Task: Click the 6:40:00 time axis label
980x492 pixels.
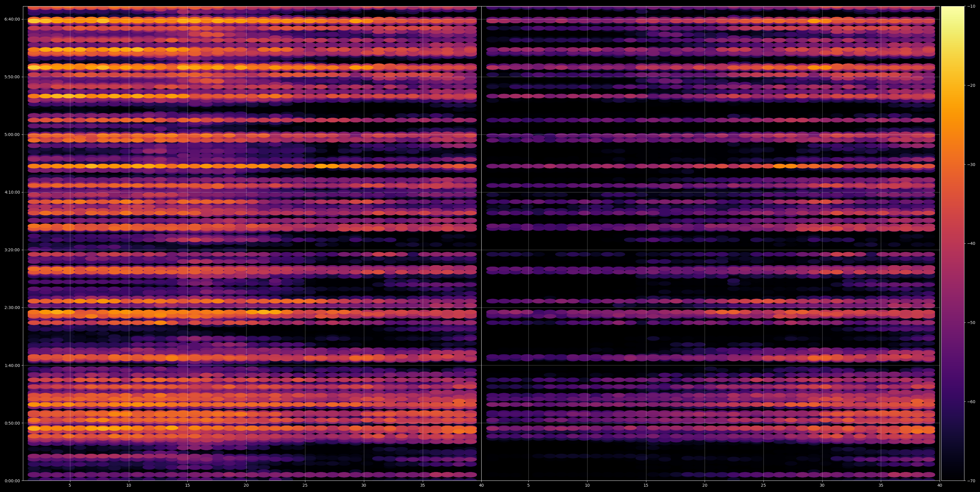Action: pyautogui.click(x=12, y=19)
